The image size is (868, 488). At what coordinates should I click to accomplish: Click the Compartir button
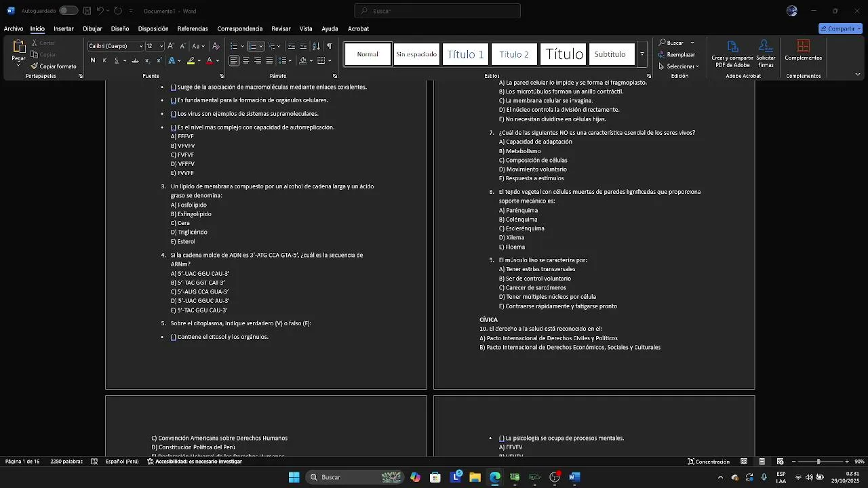point(840,28)
